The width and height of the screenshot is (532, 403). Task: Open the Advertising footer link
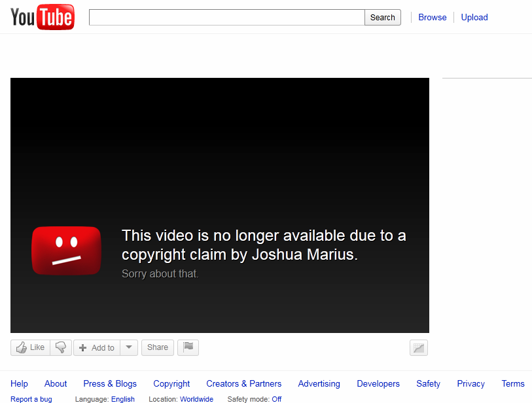click(x=319, y=383)
